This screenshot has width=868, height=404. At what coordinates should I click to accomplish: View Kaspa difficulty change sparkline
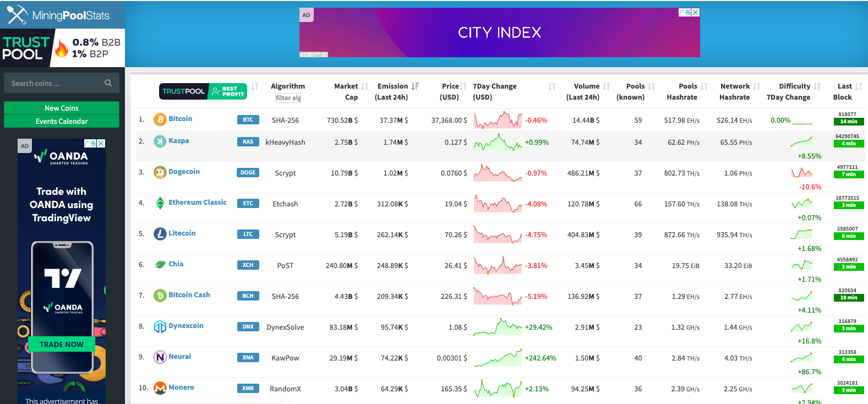[801, 142]
